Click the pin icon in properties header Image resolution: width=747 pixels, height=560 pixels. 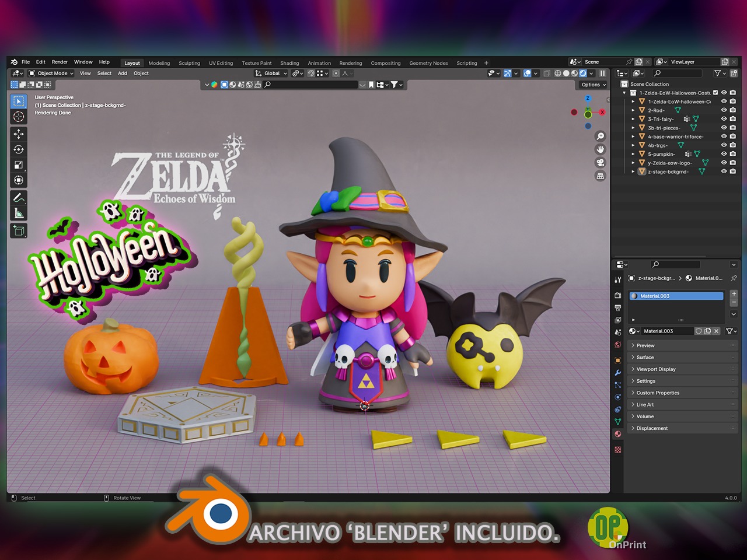(734, 278)
